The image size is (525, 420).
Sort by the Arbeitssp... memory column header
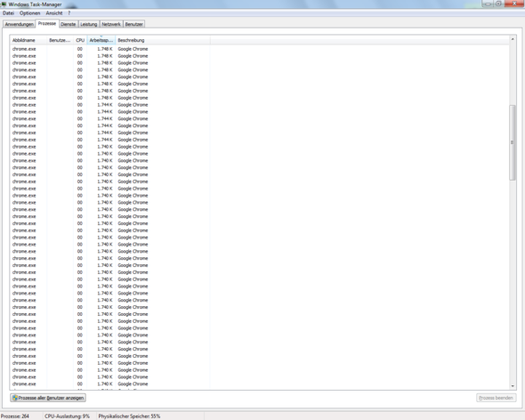point(101,40)
